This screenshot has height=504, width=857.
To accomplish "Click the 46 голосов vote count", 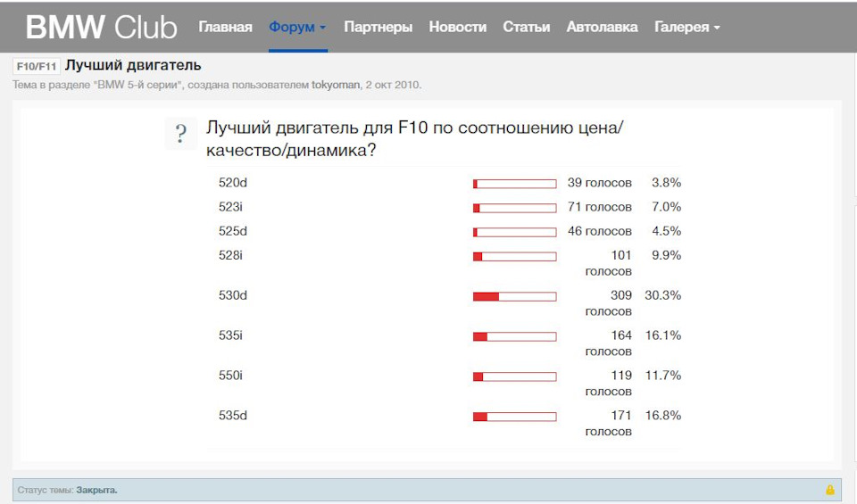I will pos(600,231).
